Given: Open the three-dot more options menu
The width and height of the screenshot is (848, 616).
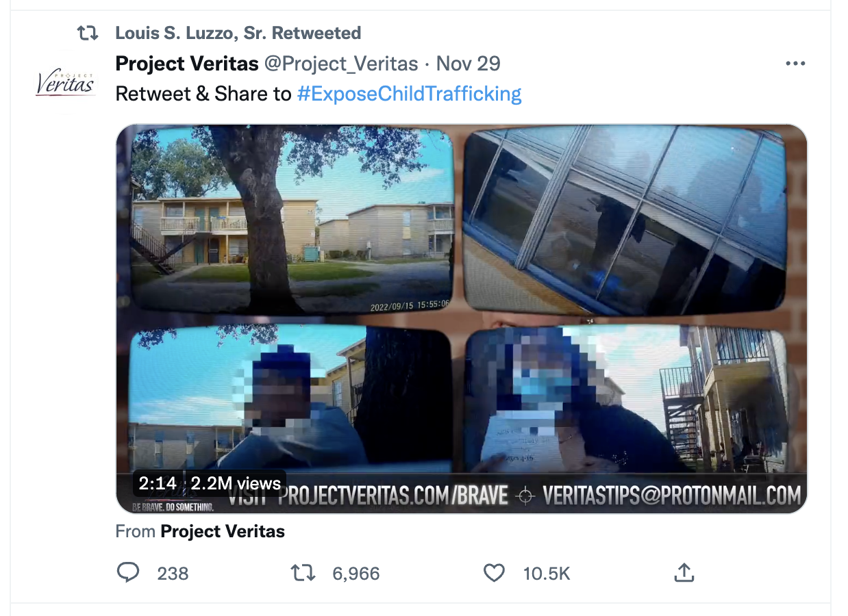Looking at the screenshot, I should (x=795, y=64).
